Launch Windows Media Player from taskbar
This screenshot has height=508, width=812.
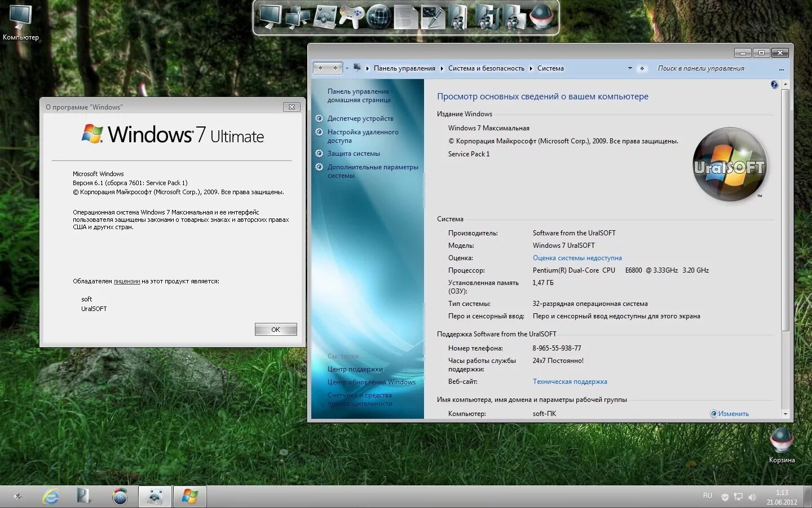pos(120,497)
